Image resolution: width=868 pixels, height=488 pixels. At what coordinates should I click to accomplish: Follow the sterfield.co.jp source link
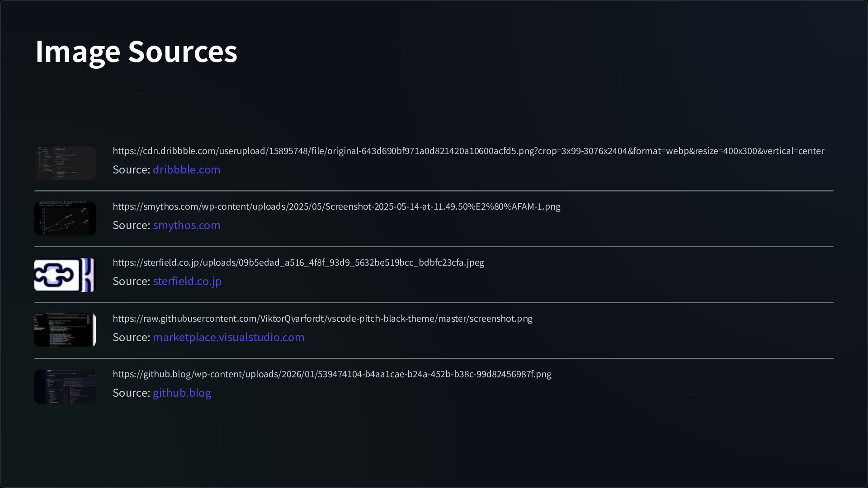187,281
